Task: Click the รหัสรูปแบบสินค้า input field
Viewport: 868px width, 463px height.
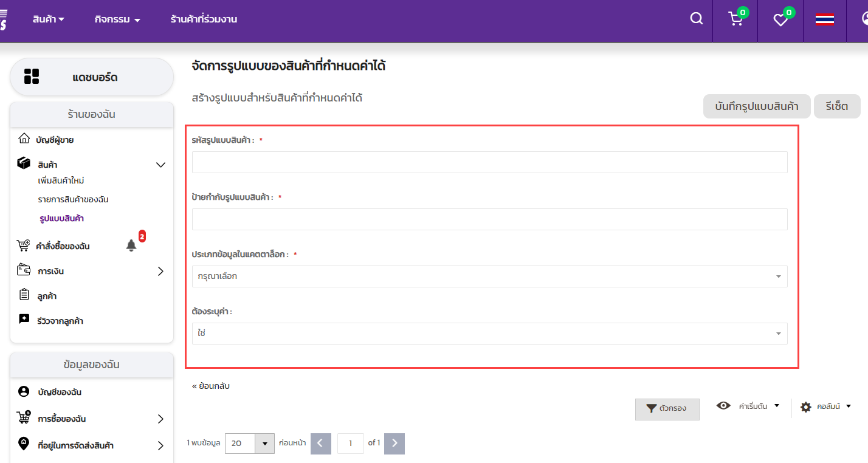Action: pos(489,162)
